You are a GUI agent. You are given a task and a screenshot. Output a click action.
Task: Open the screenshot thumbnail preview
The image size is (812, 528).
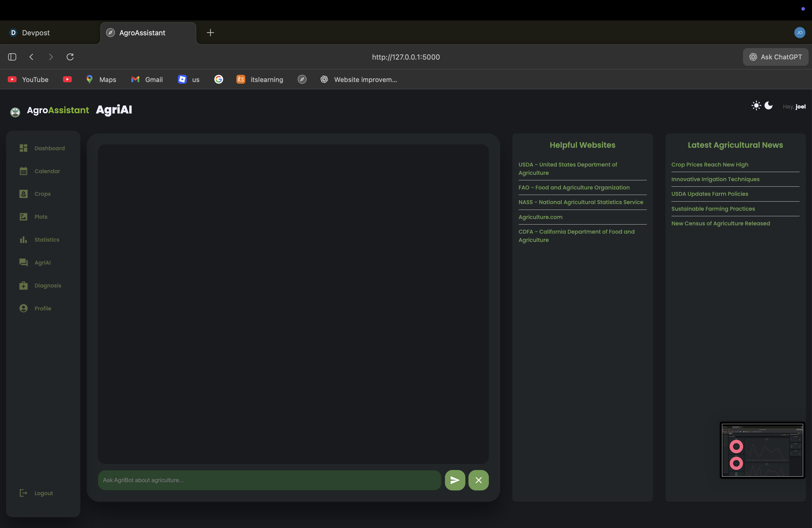762,450
